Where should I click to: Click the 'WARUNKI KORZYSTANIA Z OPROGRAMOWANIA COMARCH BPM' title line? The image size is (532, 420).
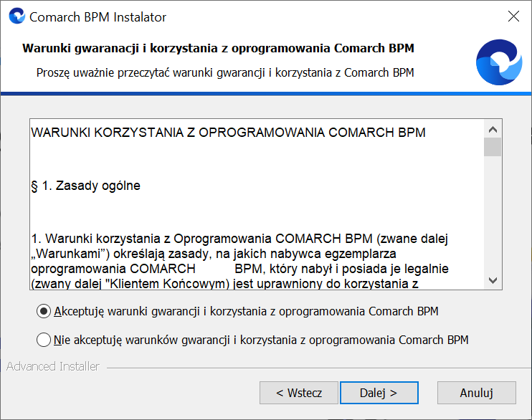click(x=228, y=133)
